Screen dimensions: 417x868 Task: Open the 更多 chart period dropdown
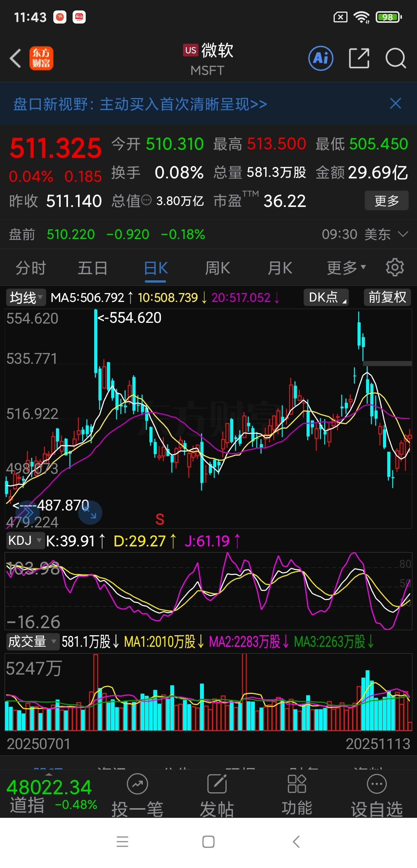pos(346,268)
